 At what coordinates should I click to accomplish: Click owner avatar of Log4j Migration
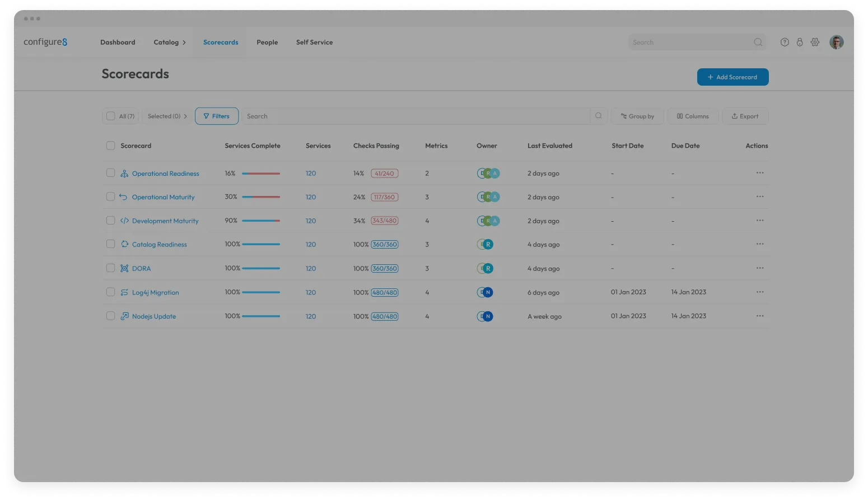coord(485,292)
